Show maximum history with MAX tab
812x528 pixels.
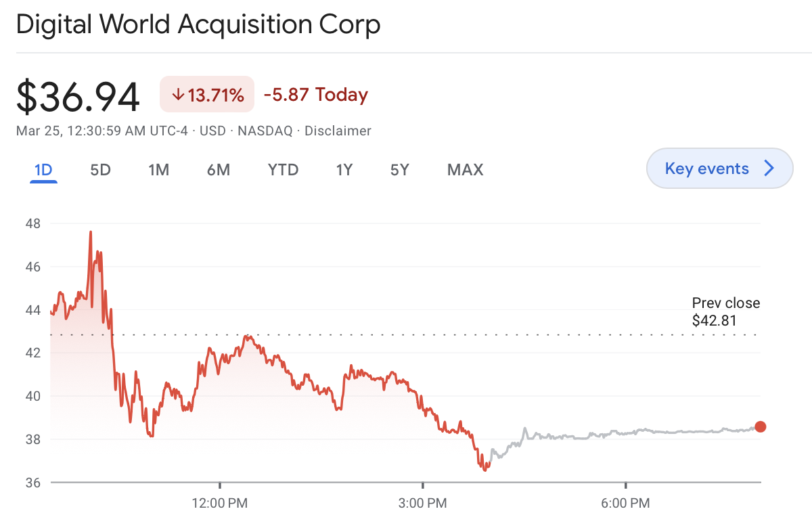click(464, 170)
